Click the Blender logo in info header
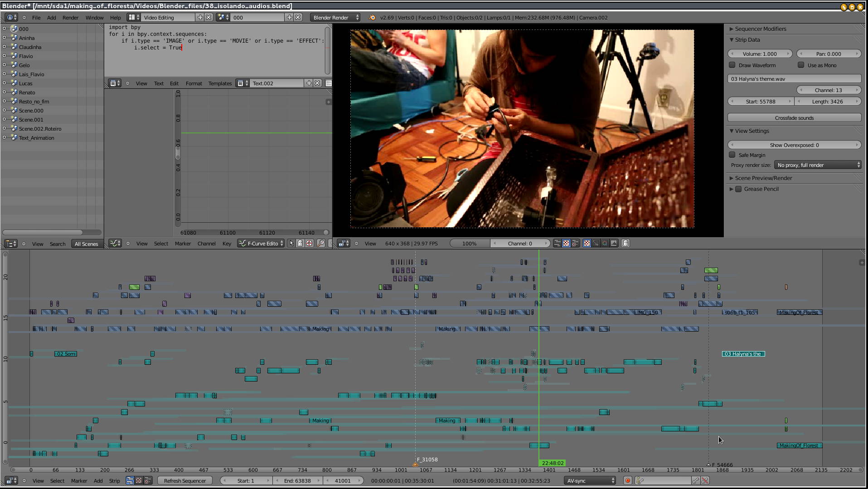The height and width of the screenshot is (489, 868). (372, 18)
